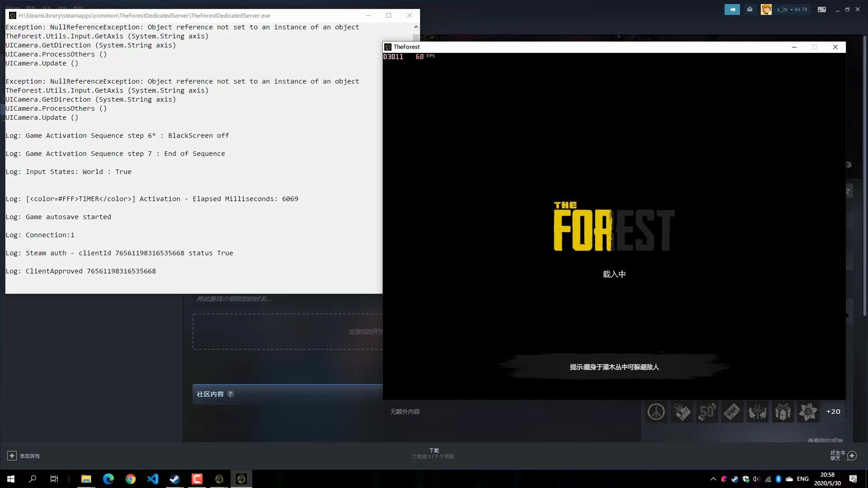Open the Steam inbox envelope icon
This screenshot has height=488, width=868.
click(750, 9)
